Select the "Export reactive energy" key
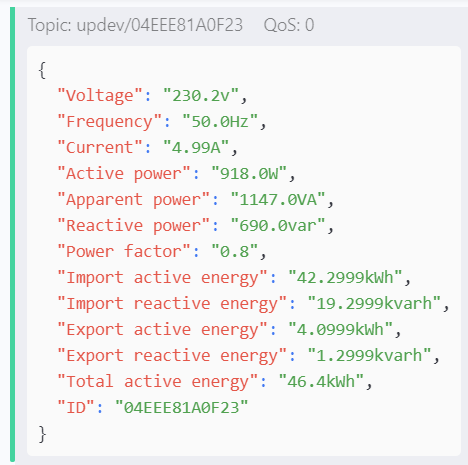The width and height of the screenshot is (468, 465). pyautogui.click(x=172, y=356)
